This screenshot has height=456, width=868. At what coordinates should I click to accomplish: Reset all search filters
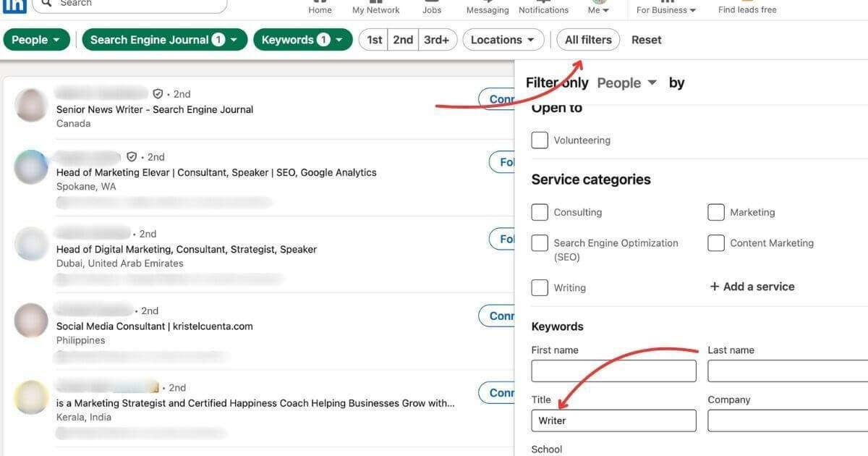pyautogui.click(x=646, y=39)
